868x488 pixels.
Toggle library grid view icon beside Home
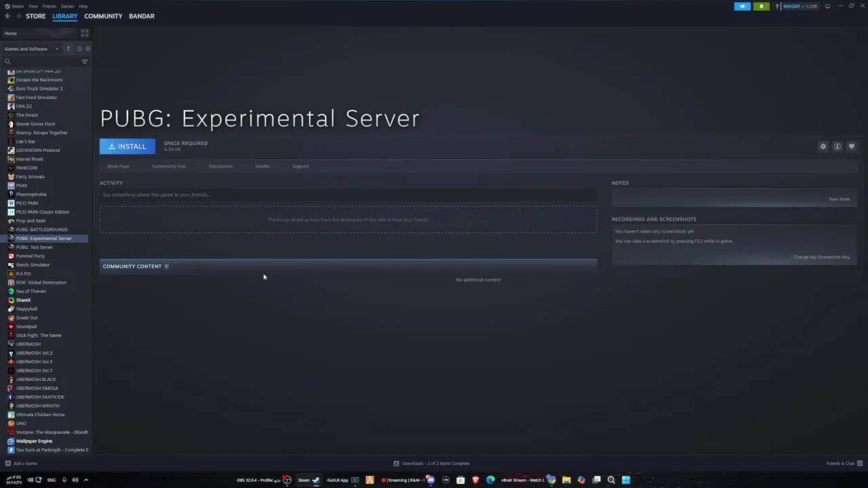click(85, 33)
